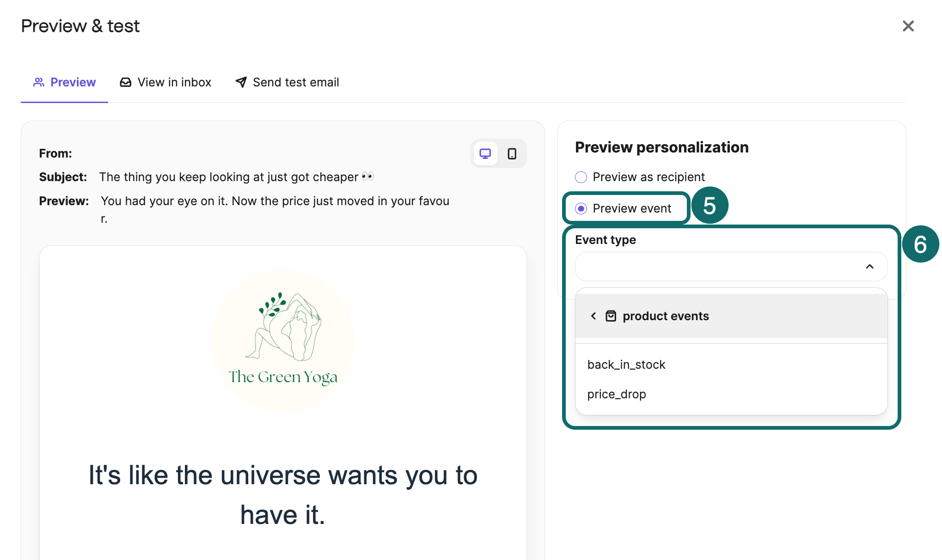Click the inbox tray icon
This screenshot has height=560, width=942.
coord(125,82)
